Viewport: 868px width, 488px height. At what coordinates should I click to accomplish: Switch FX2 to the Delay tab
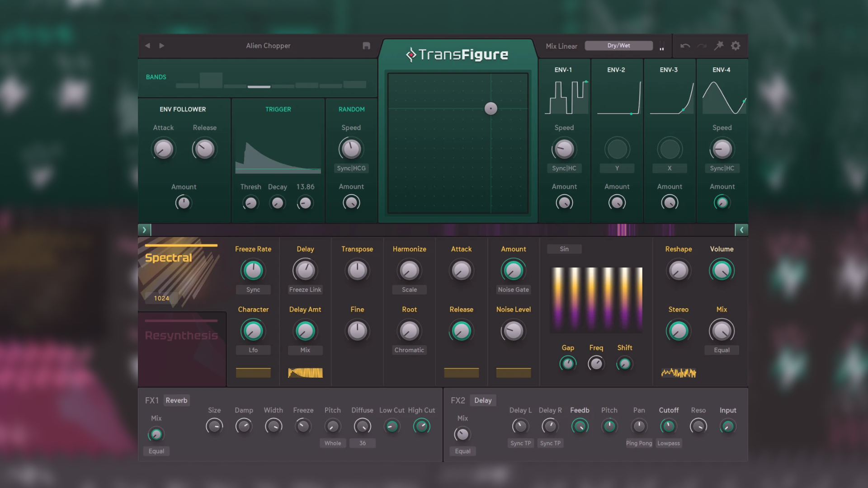pyautogui.click(x=483, y=400)
